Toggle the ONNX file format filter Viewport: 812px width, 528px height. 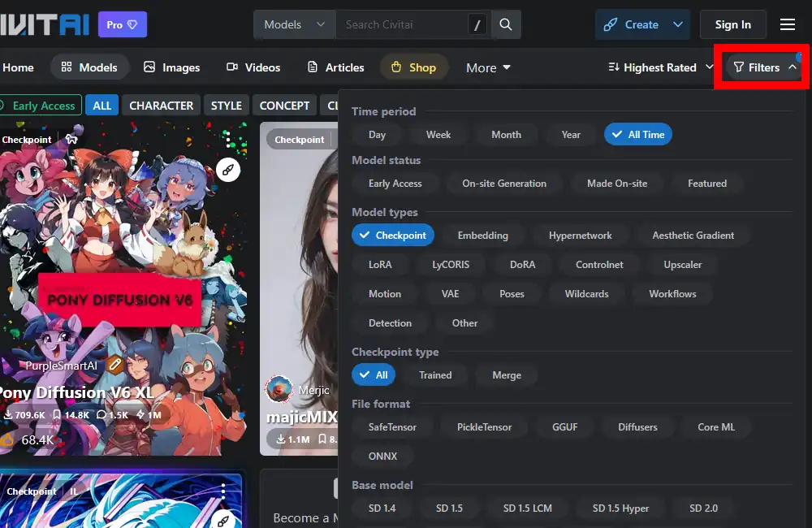(x=382, y=457)
